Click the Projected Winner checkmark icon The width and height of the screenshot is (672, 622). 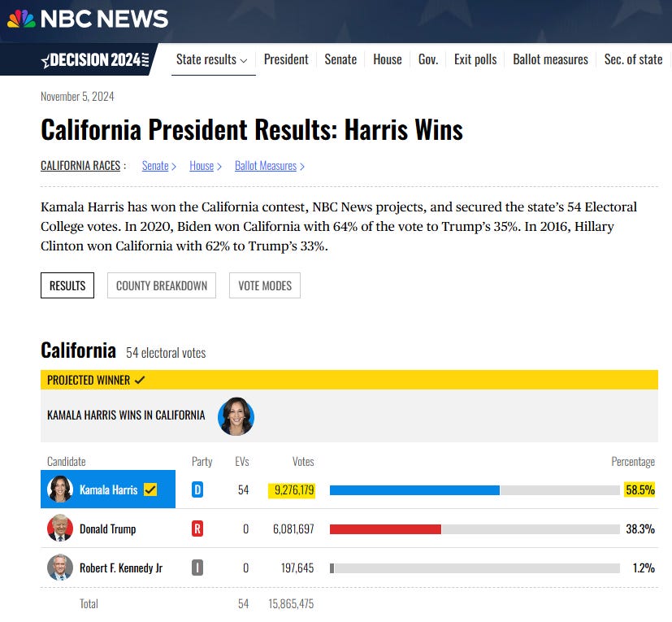[x=140, y=380]
